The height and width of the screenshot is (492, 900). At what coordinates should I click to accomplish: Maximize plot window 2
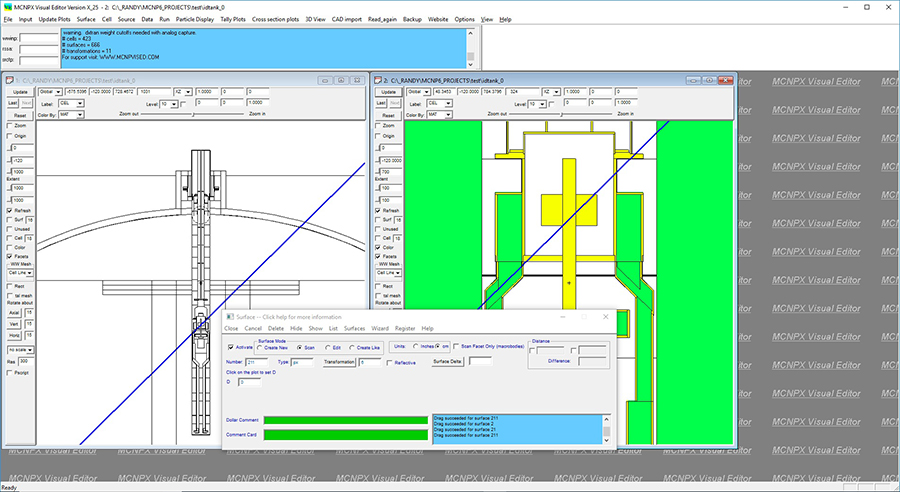[x=709, y=80]
